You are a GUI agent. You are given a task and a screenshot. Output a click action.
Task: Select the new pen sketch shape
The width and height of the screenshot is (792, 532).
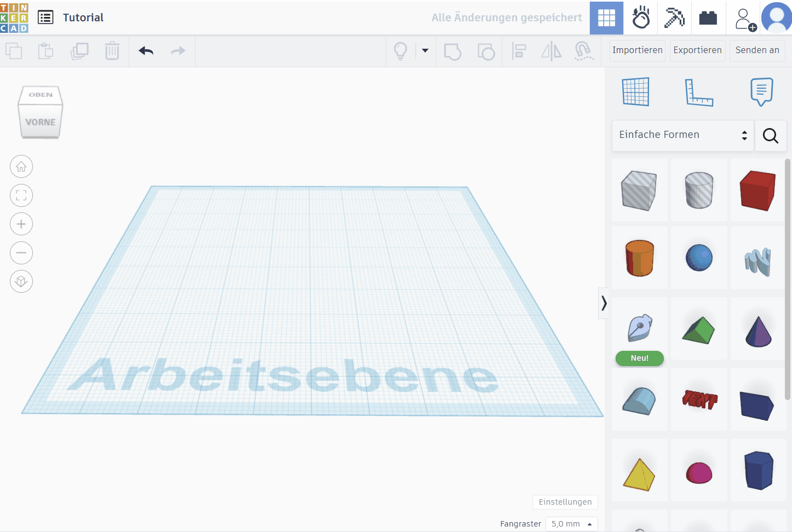pos(640,328)
